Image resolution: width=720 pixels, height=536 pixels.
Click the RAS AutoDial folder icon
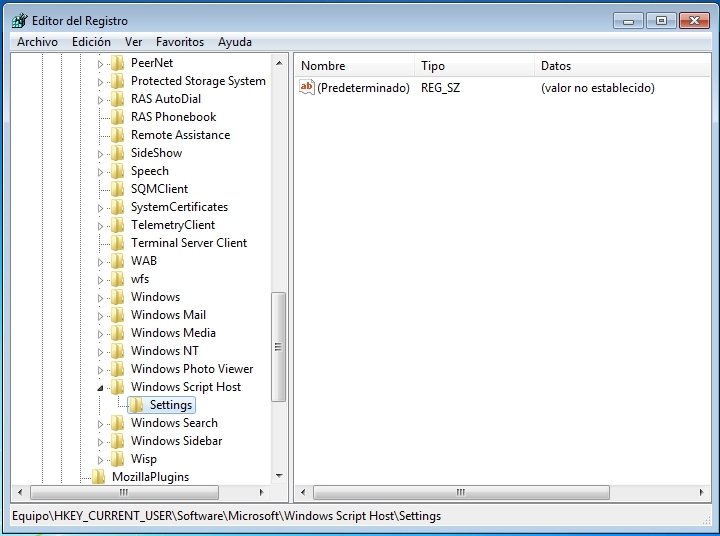(x=118, y=99)
